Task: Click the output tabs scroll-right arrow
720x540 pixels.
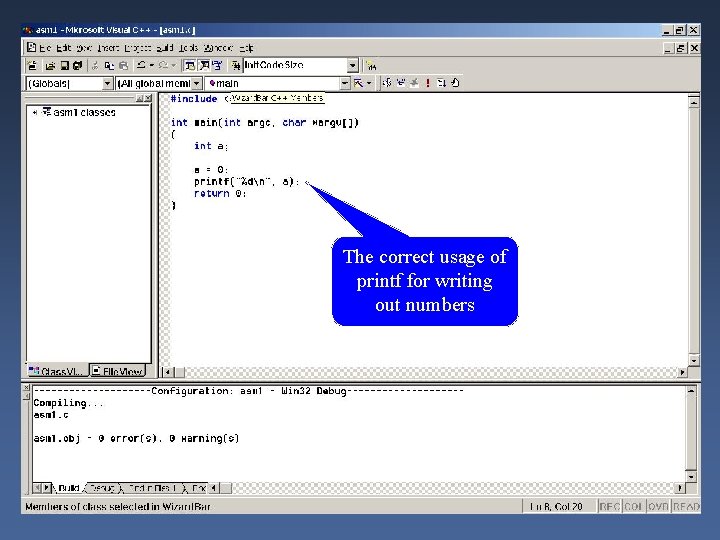Action: point(47,488)
